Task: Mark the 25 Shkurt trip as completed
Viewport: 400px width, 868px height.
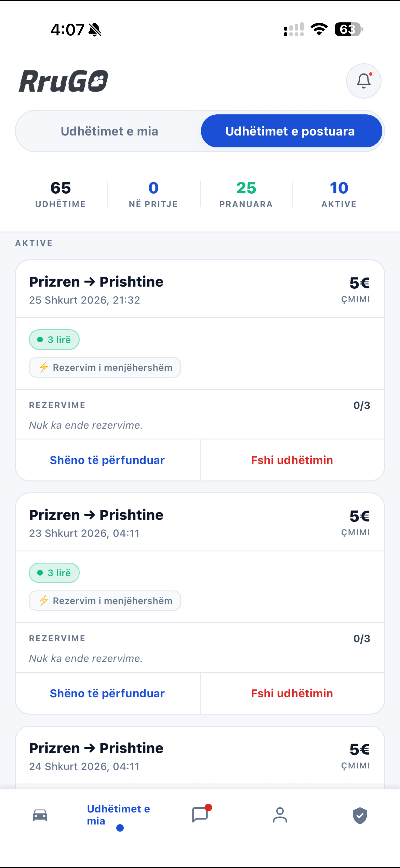Action: point(107,460)
